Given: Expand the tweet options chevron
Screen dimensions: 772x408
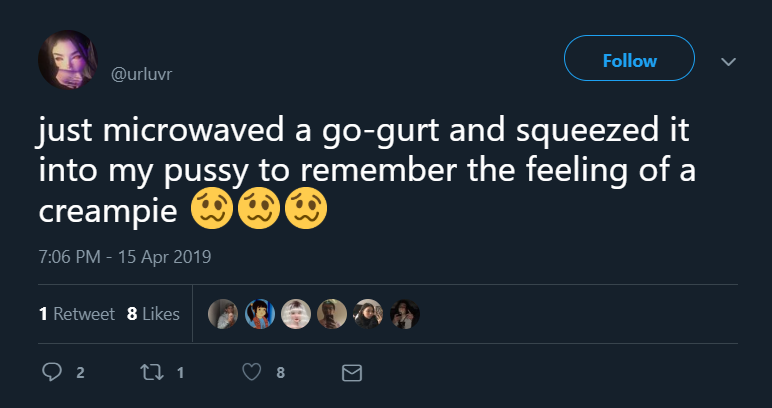Looking at the screenshot, I should 729,61.
